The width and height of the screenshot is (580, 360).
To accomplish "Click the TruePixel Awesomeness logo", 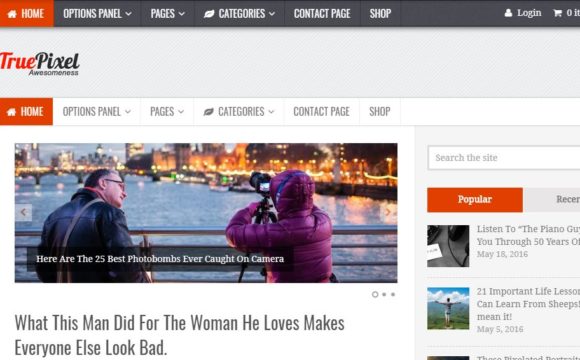I will pos(40,64).
